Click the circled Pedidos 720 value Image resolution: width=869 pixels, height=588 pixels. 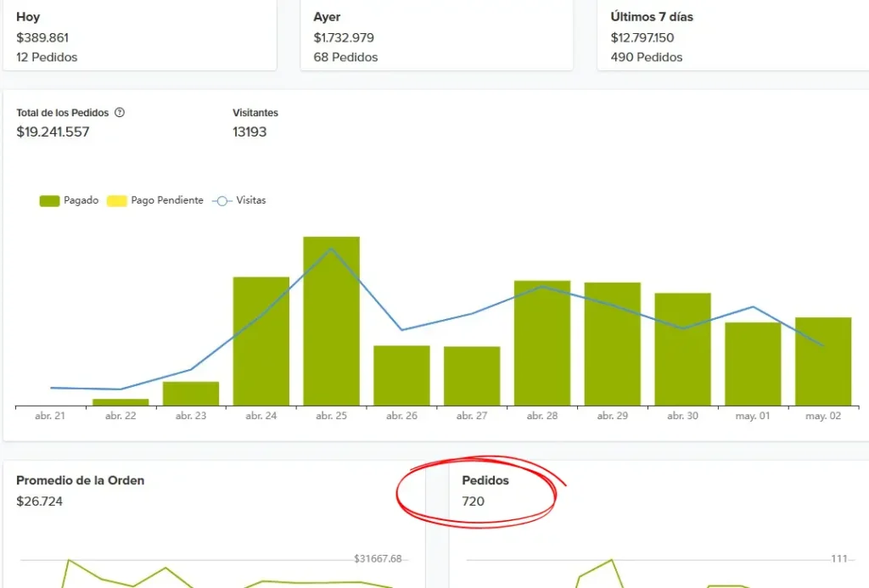tap(474, 501)
